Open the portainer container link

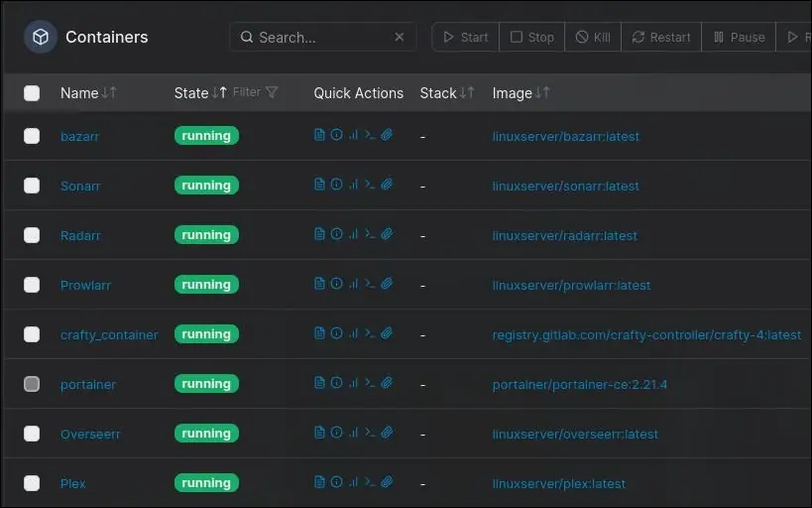tap(88, 385)
